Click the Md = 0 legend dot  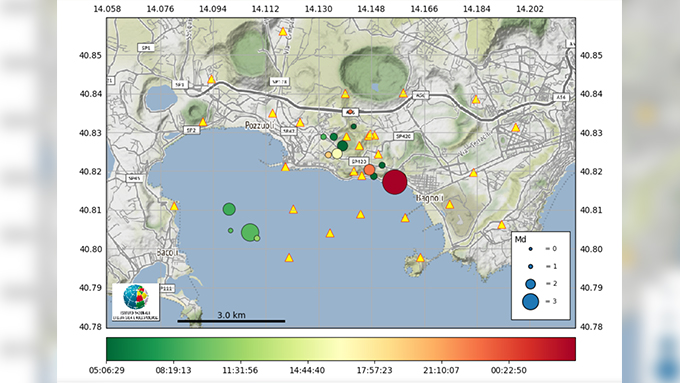point(530,249)
